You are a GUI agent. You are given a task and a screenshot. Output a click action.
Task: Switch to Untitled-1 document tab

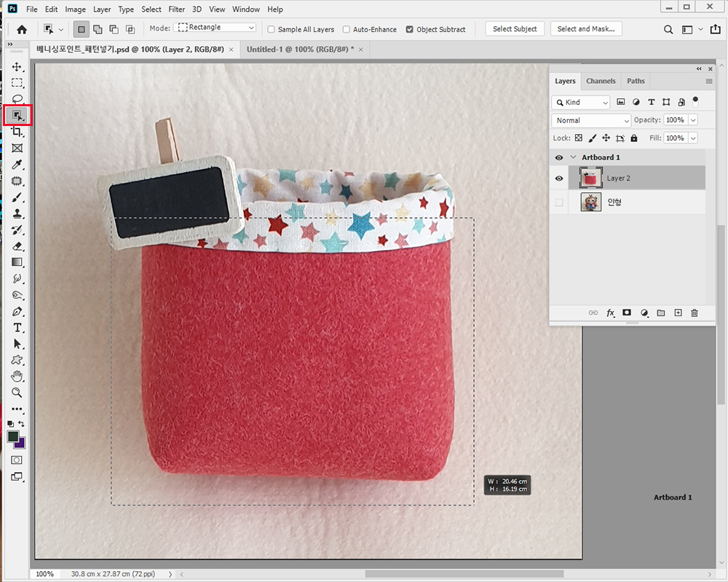click(300, 50)
